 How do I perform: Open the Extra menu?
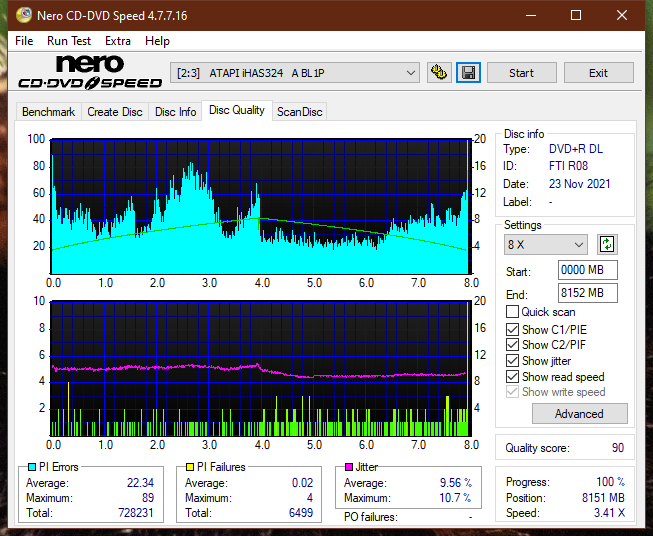(x=118, y=41)
